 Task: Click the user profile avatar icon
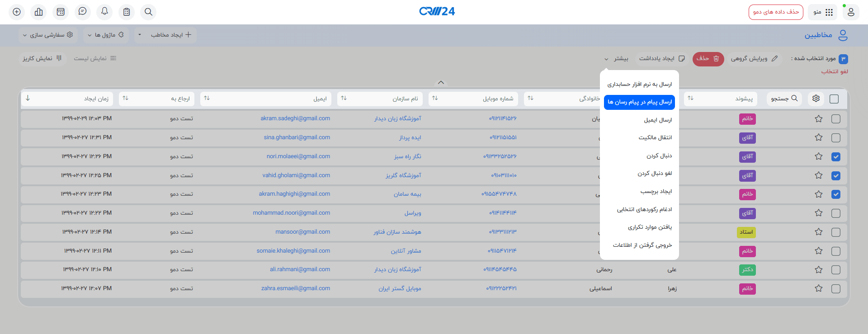(851, 12)
